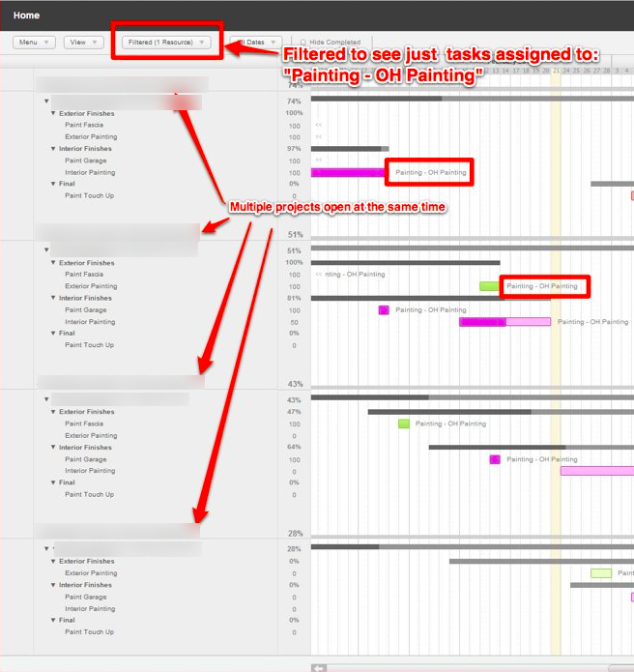The height and width of the screenshot is (672, 634).
Task: Select Exterior Painting task in 43% project
Action: click(x=91, y=435)
